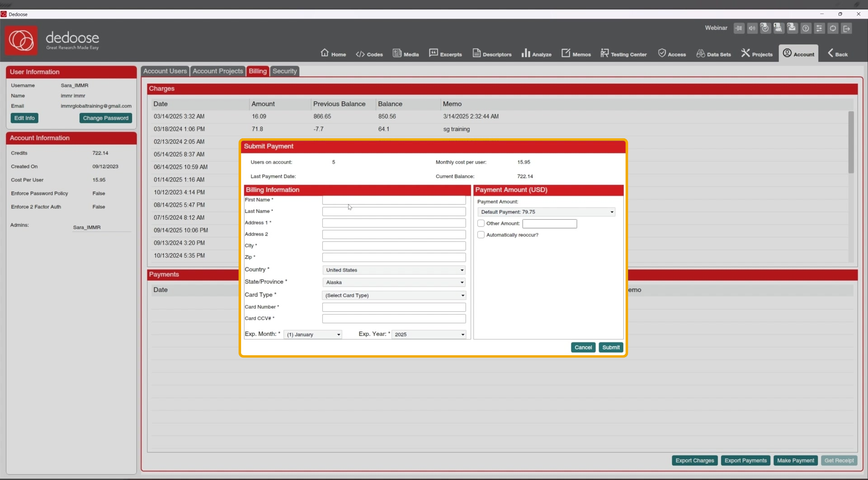Image resolution: width=868 pixels, height=480 pixels.
Task: Click the refresh sync icon
Action: (x=833, y=28)
